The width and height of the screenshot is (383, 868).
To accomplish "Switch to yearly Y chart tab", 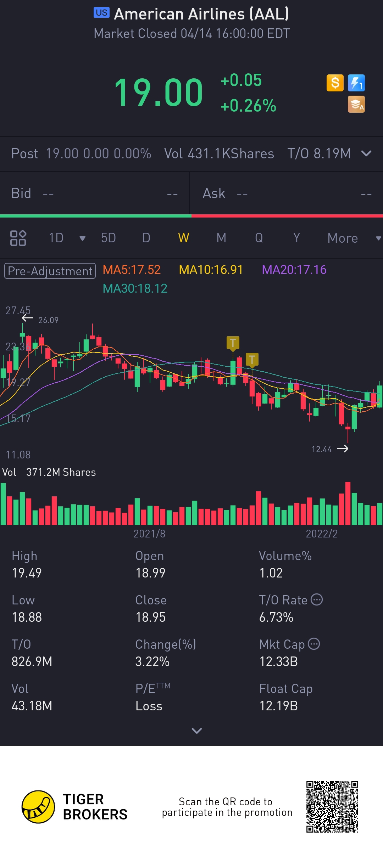I will coord(296,238).
